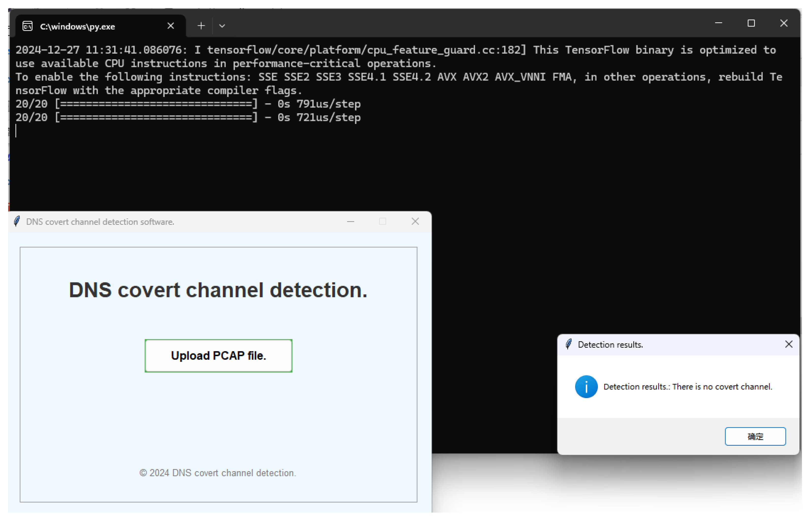Expand the terminal profile dropdown chevron
Screen dimensions: 812x518
(222, 26)
